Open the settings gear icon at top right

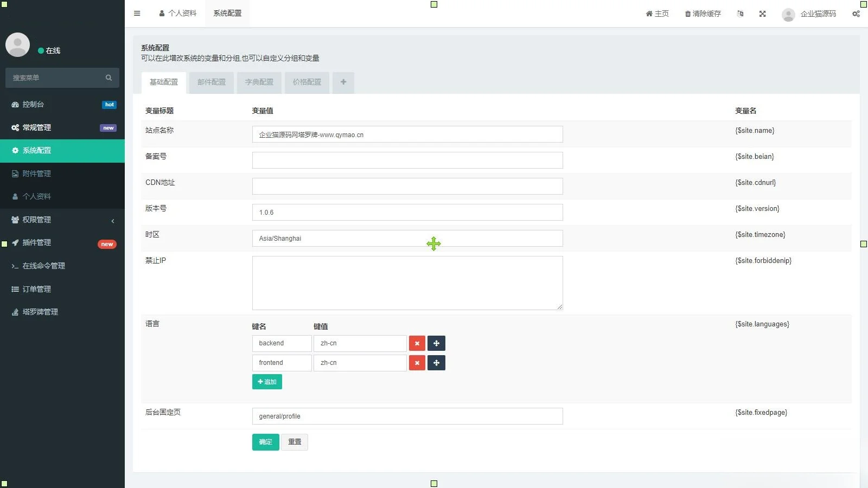856,14
